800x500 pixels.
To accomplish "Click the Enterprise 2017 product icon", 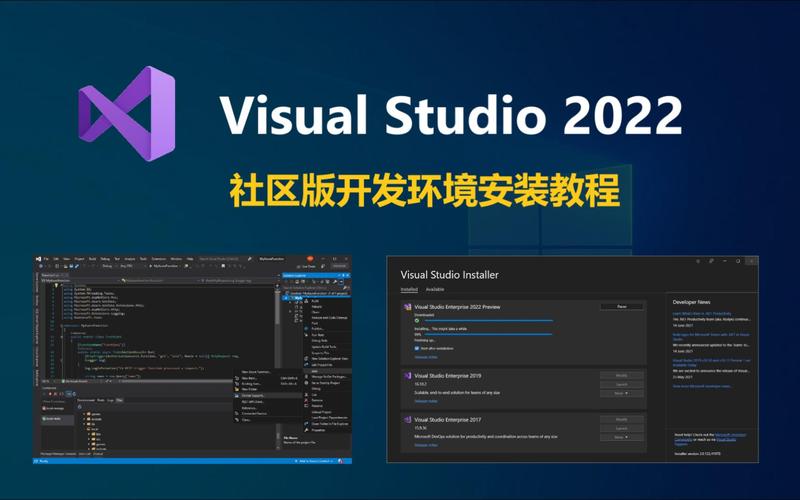I will [x=407, y=420].
